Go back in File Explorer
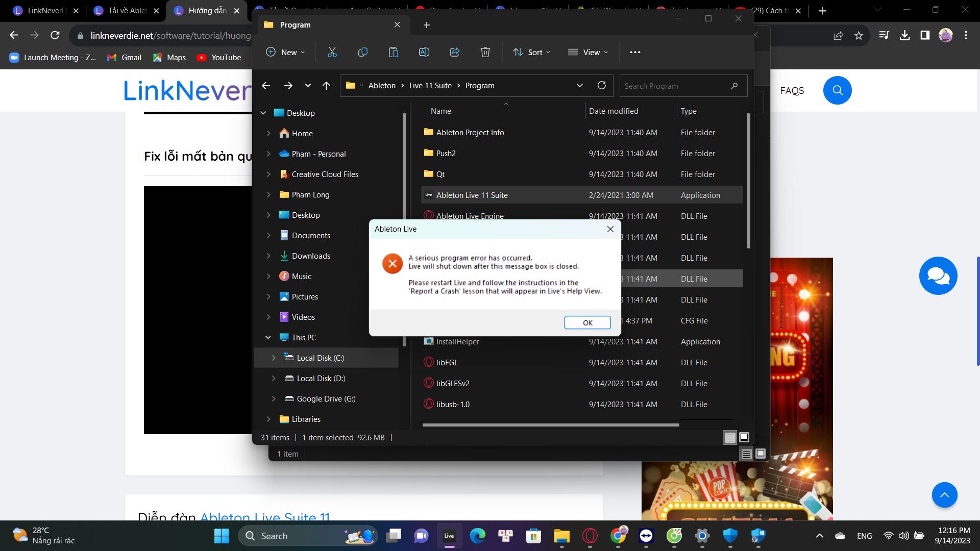The height and width of the screenshot is (551, 980). (266, 86)
